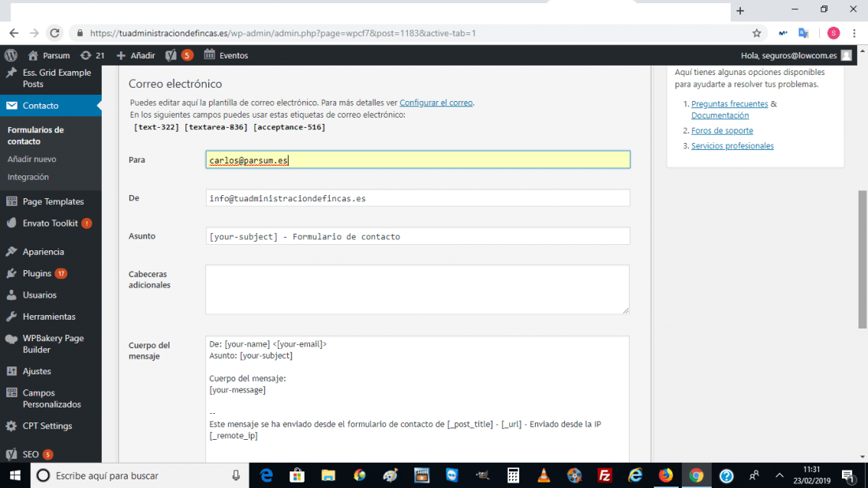Bookmark this page with star icon

tap(757, 33)
